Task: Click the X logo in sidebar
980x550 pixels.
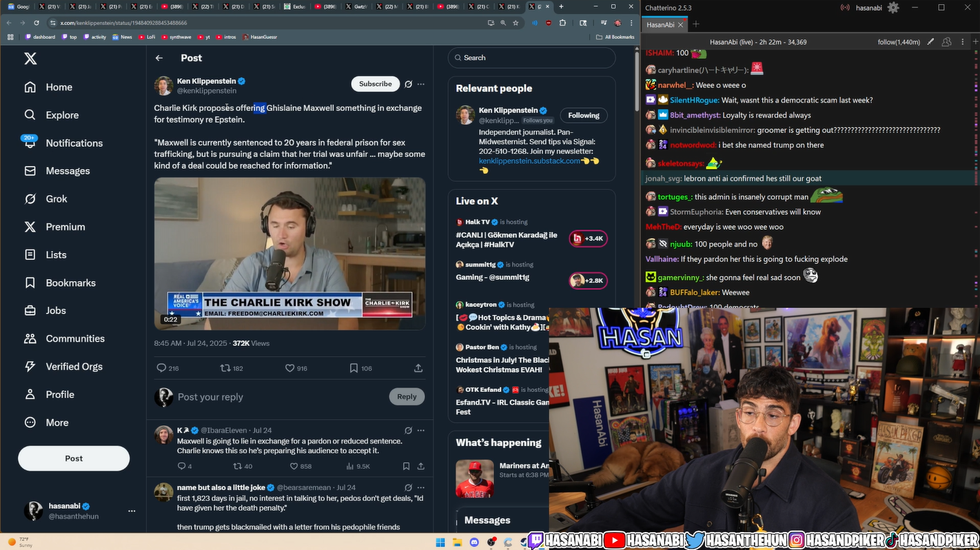Action: pos(30,59)
